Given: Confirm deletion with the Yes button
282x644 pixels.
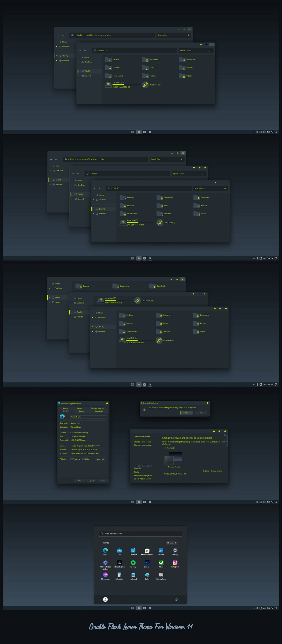Looking at the screenshot, I should point(186,413).
